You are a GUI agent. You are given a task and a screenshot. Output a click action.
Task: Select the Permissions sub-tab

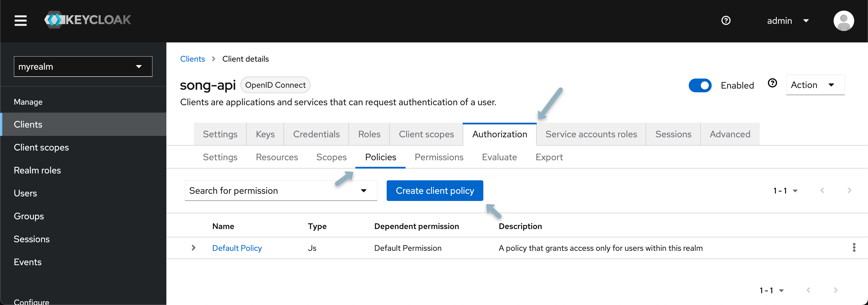click(439, 157)
